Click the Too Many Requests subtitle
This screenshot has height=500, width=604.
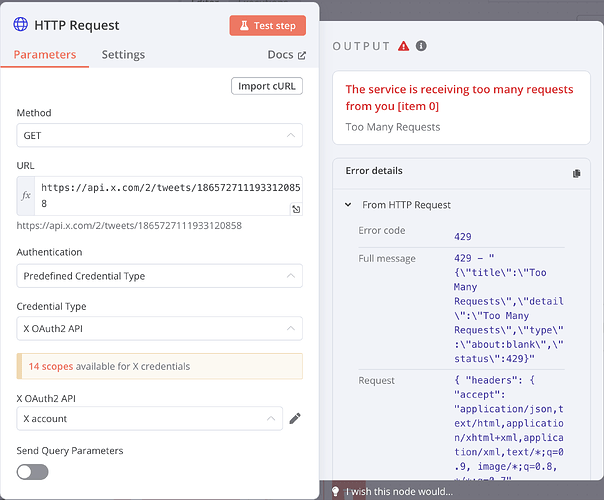tap(393, 127)
